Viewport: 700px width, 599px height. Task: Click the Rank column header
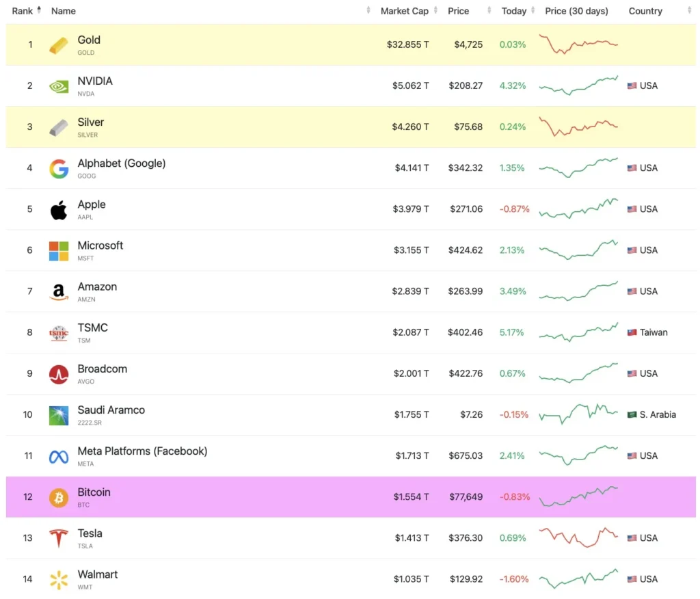click(23, 11)
